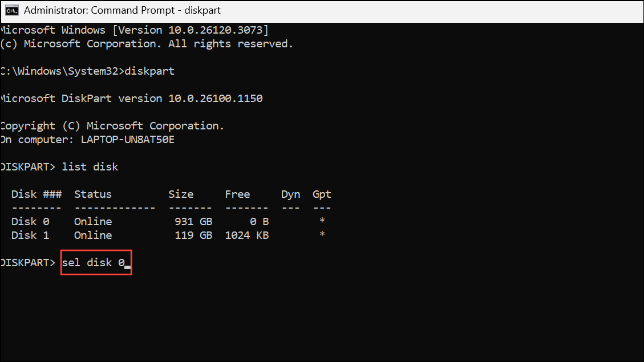This screenshot has height=362, width=644.
Task: Click the 'Disk 1' row label
Action: (30, 235)
